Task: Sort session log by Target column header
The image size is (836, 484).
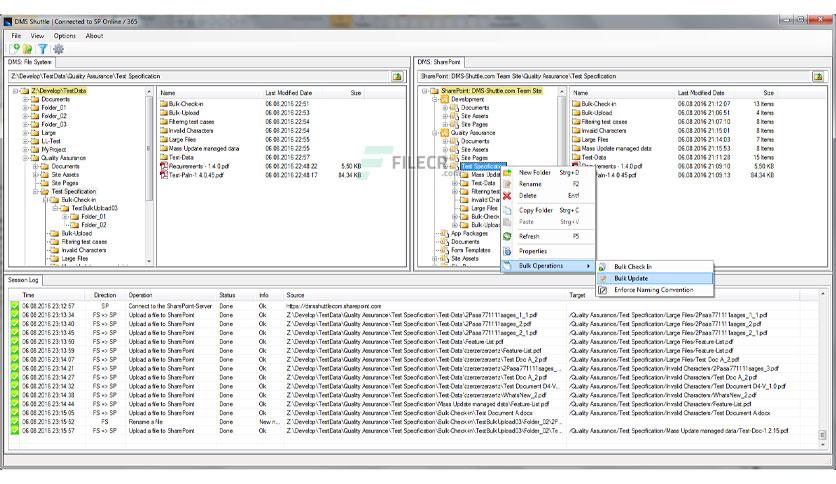Action: 577,295
